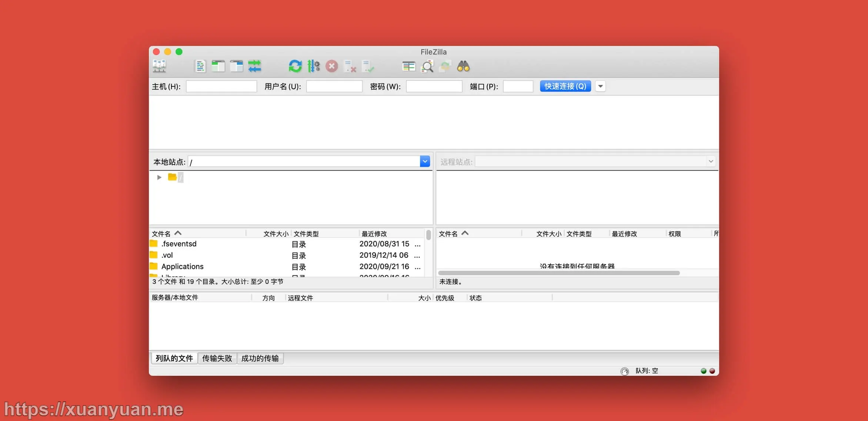Click the password input field
This screenshot has width=868, height=421.
(x=434, y=86)
